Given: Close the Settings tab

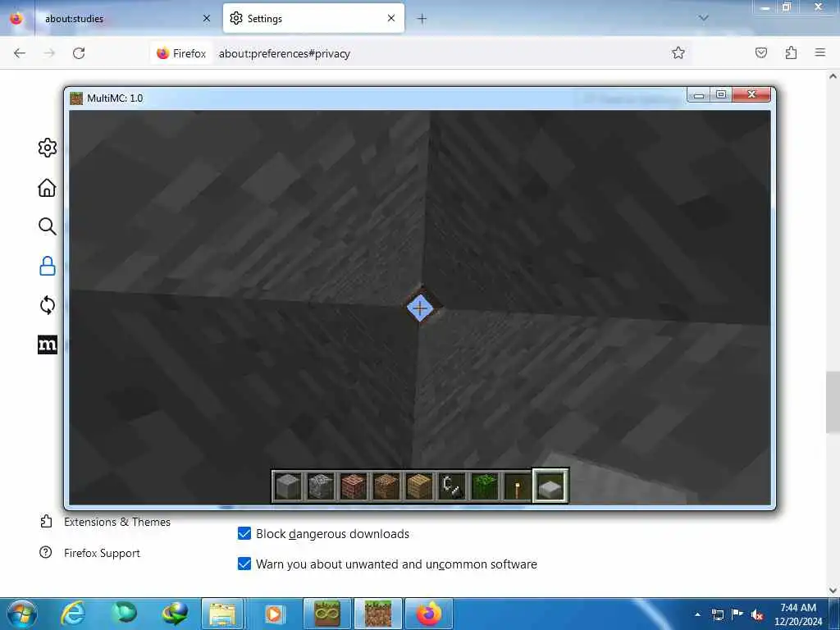Looking at the screenshot, I should pyautogui.click(x=391, y=18).
